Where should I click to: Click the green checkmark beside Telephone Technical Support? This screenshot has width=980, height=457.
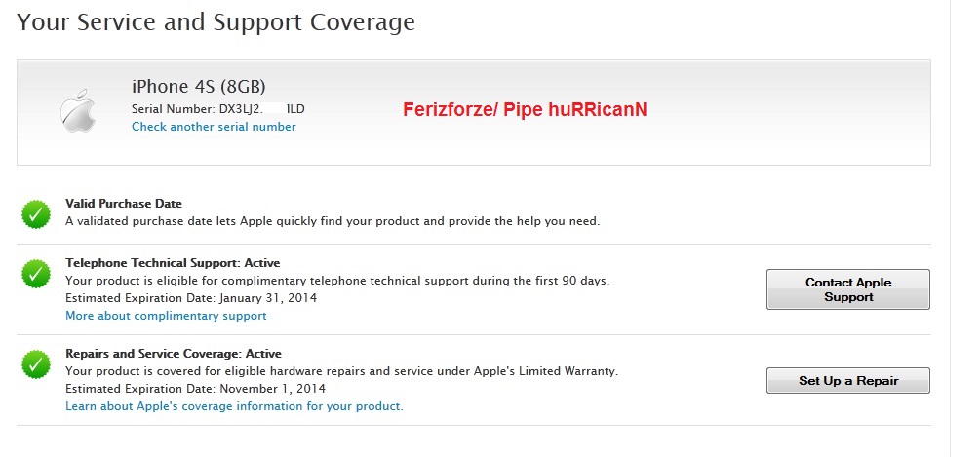[x=36, y=274]
